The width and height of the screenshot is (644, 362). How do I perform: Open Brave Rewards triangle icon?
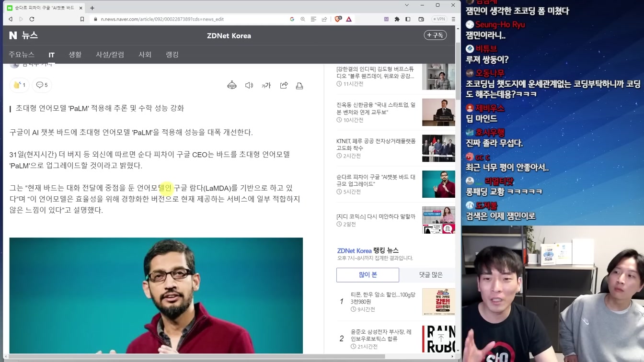(349, 19)
